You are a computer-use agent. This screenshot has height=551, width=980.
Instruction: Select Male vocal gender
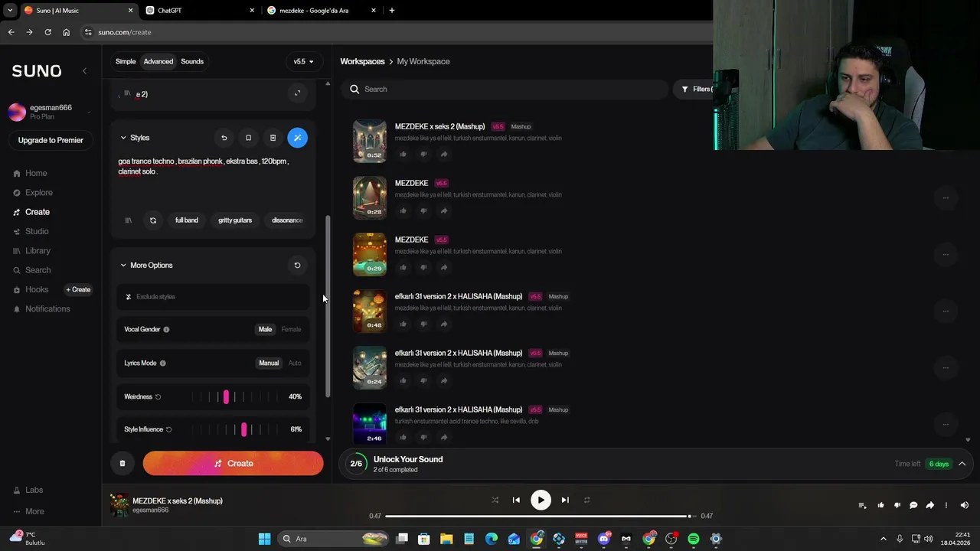coord(265,329)
